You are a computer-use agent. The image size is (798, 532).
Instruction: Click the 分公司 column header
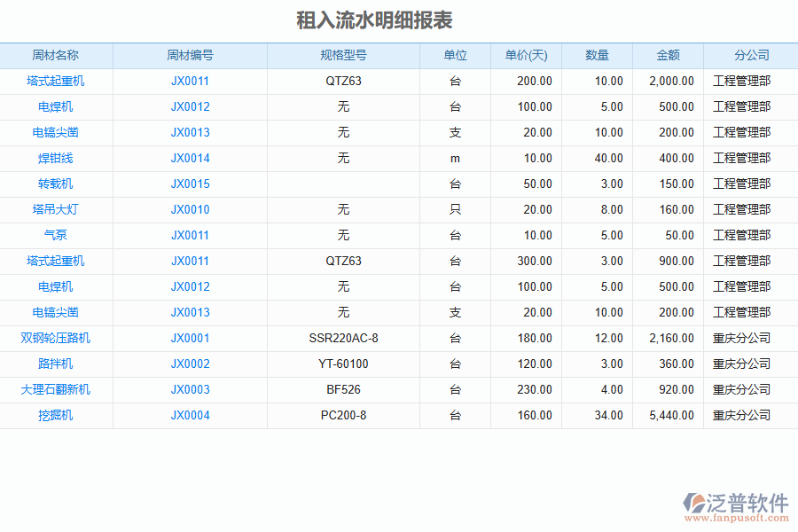[751, 55]
